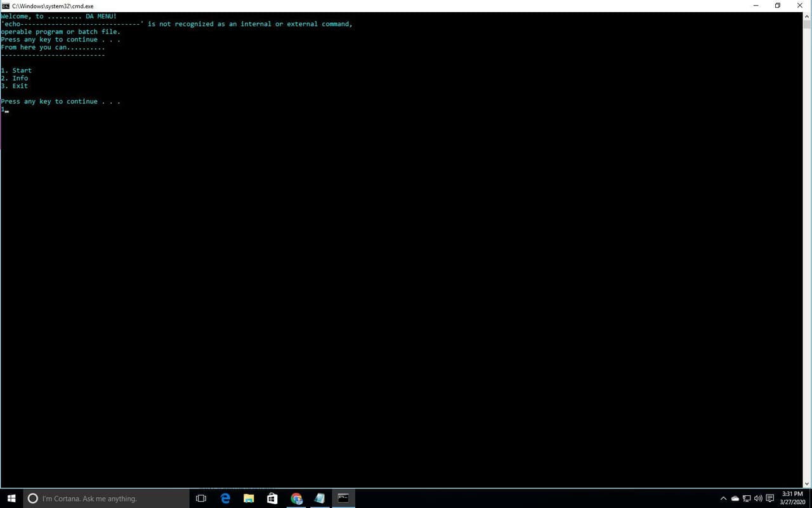Open network status from the system tray
Image resolution: width=812 pixels, height=508 pixels.
coord(747,498)
